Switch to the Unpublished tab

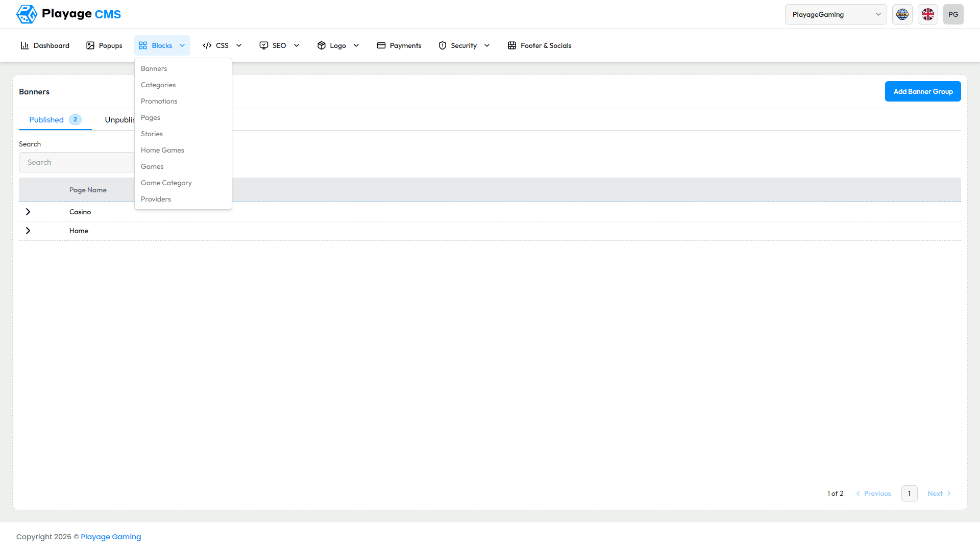(x=119, y=120)
